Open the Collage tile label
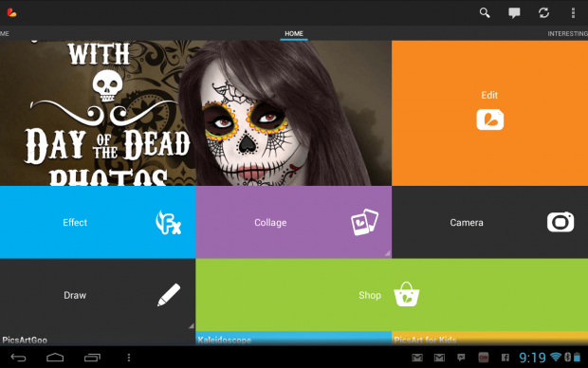Image resolution: width=588 pixels, height=368 pixels. tap(270, 223)
